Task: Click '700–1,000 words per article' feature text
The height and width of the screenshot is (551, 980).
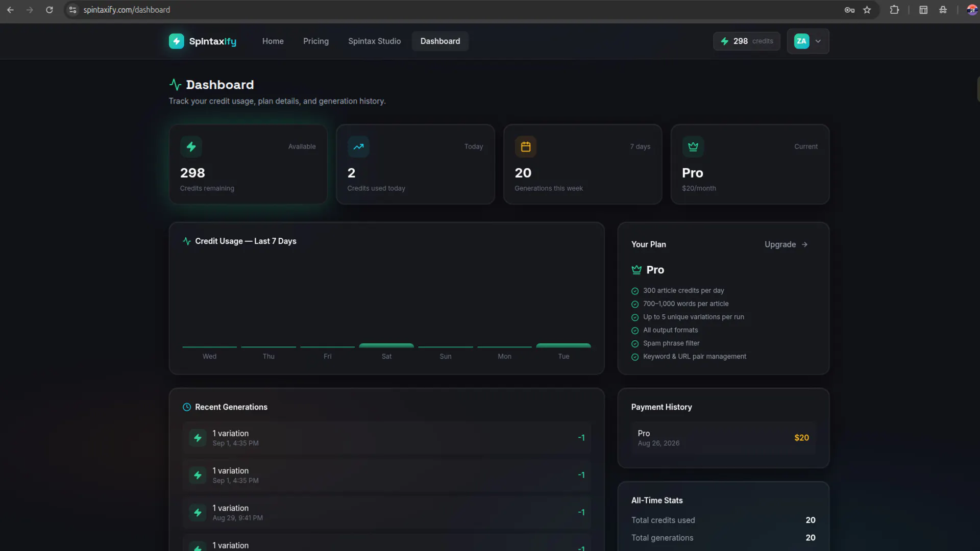Action: (686, 304)
